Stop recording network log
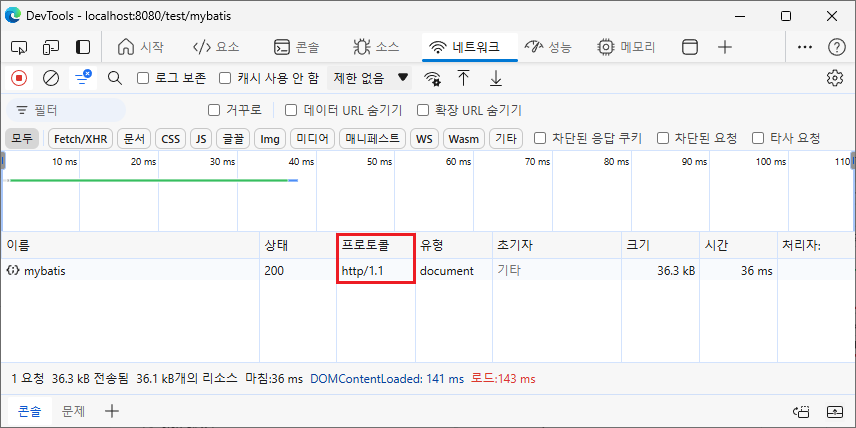This screenshot has width=856, height=428. coord(19,78)
